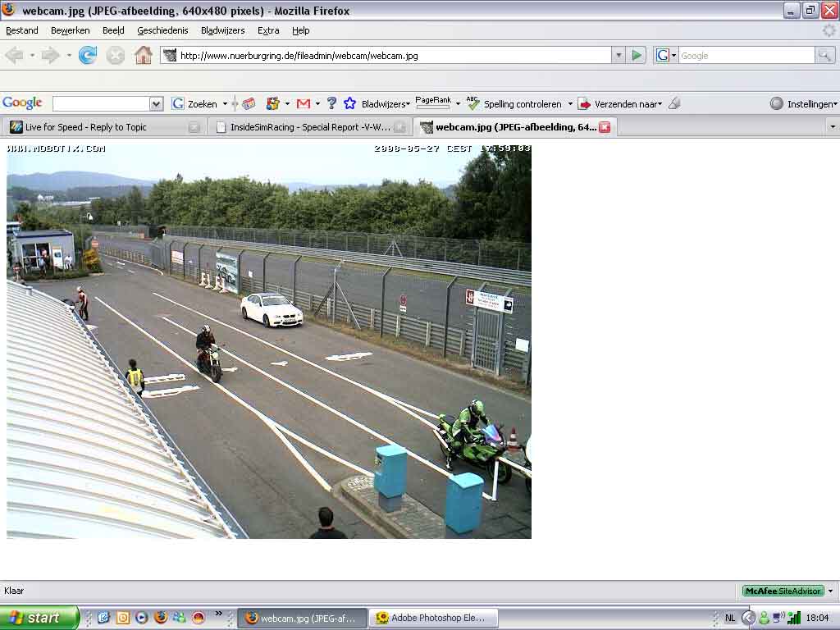Reload the webcam page
The image size is (840, 630).
(88, 55)
